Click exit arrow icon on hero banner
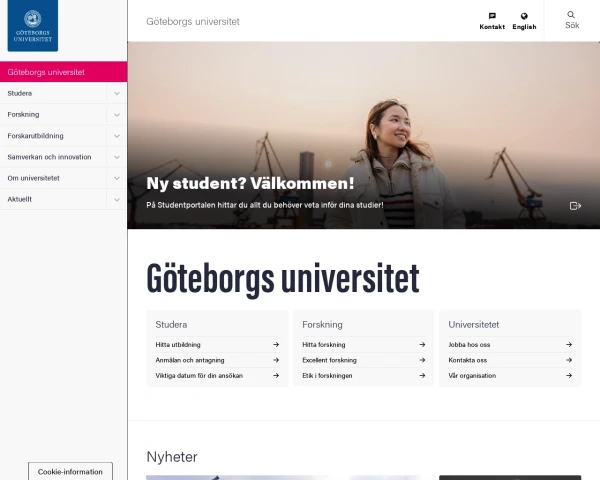600x480 pixels. click(575, 206)
